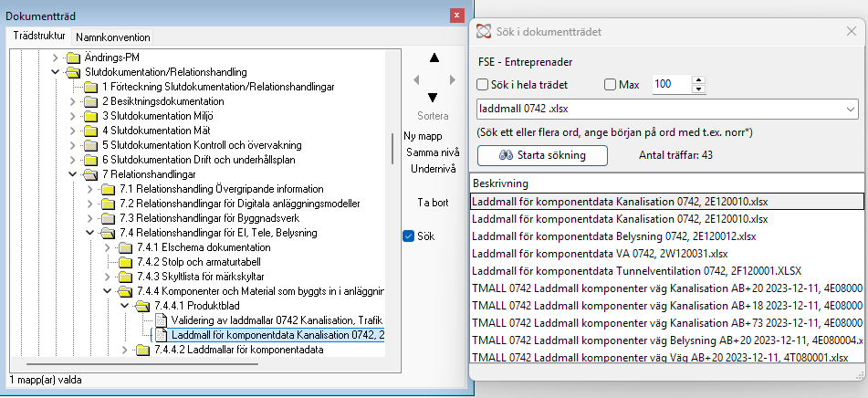Click the app icon in the search dialog title bar
Screen dimensions: 868x398
[x=483, y=31]
